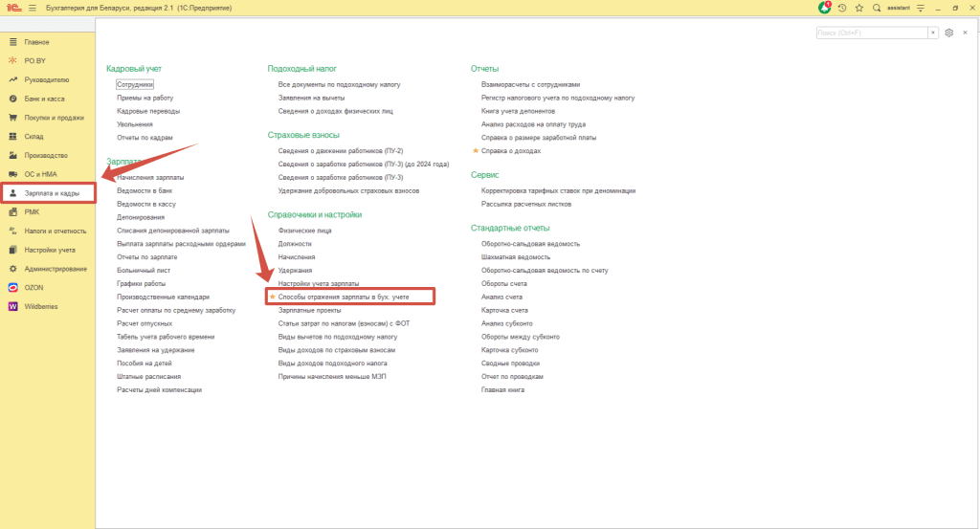Open Графики работы
This screenshot has width=980, height=529.
coord(141,283)
